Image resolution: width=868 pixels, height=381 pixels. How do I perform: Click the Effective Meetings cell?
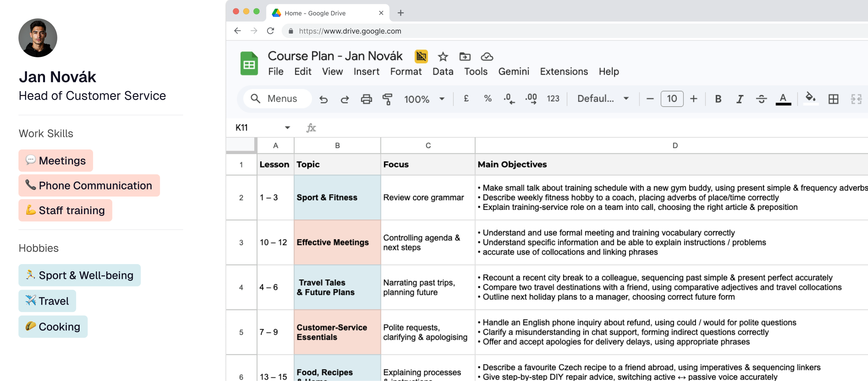(x=337, y=243)
